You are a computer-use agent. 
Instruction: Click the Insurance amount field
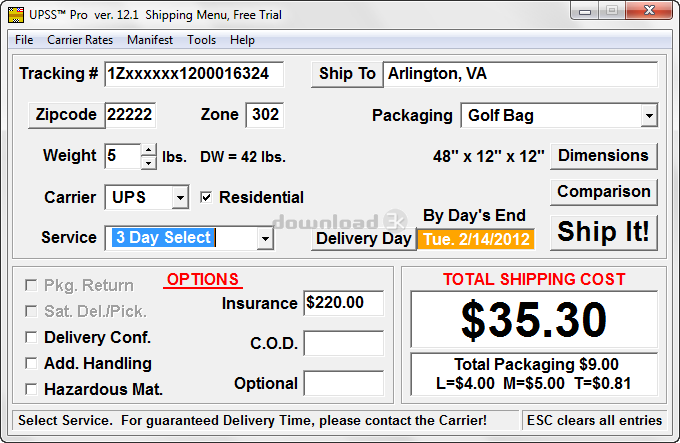coord(343,303)
